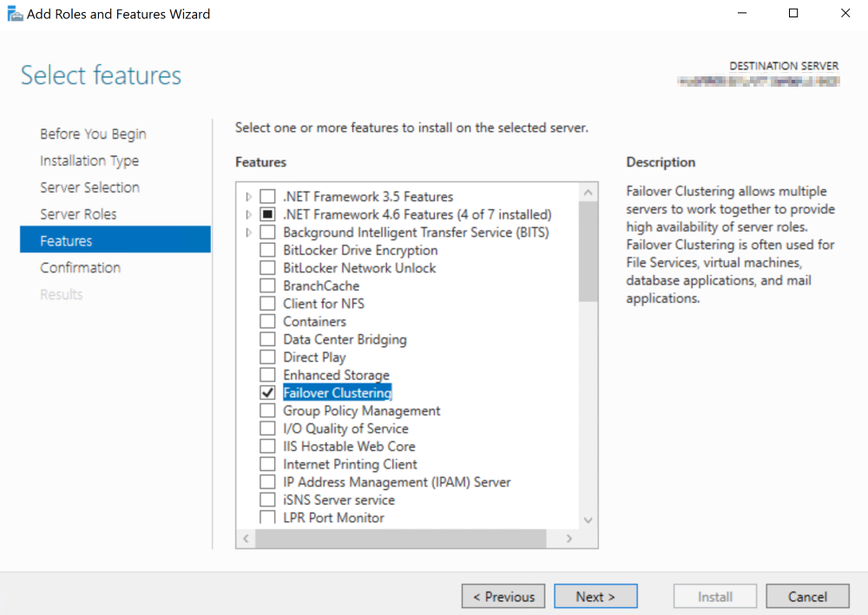Expand .NET Framework 3.5 Features
868x615 pixels.
[247, 196]
